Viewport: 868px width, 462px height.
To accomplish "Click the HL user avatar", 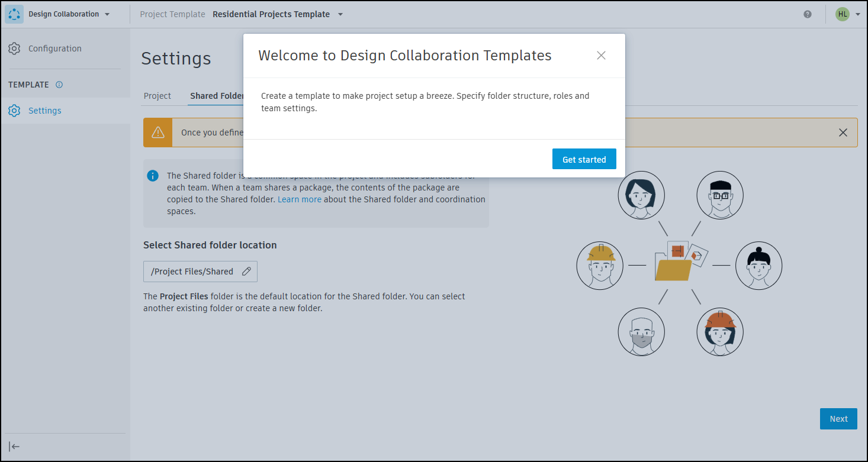I will pos(842,14).
